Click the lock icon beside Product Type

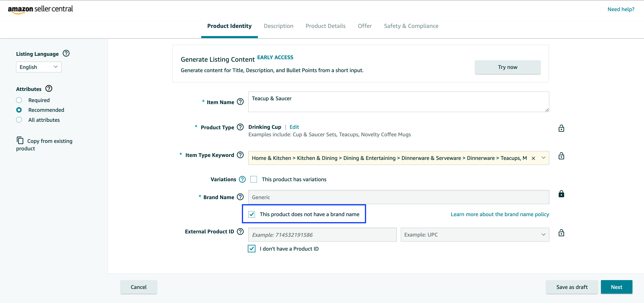pyautogui.click(x=561, y=128)
